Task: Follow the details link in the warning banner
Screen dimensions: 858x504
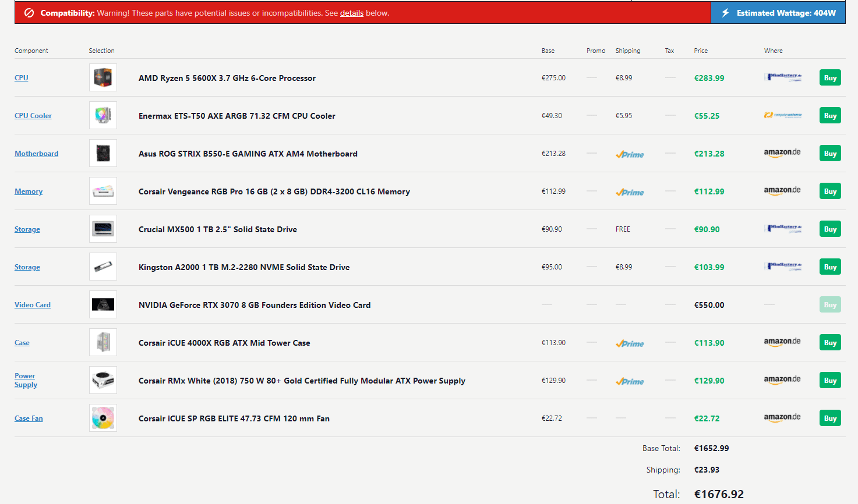Action: coord(352,13)
